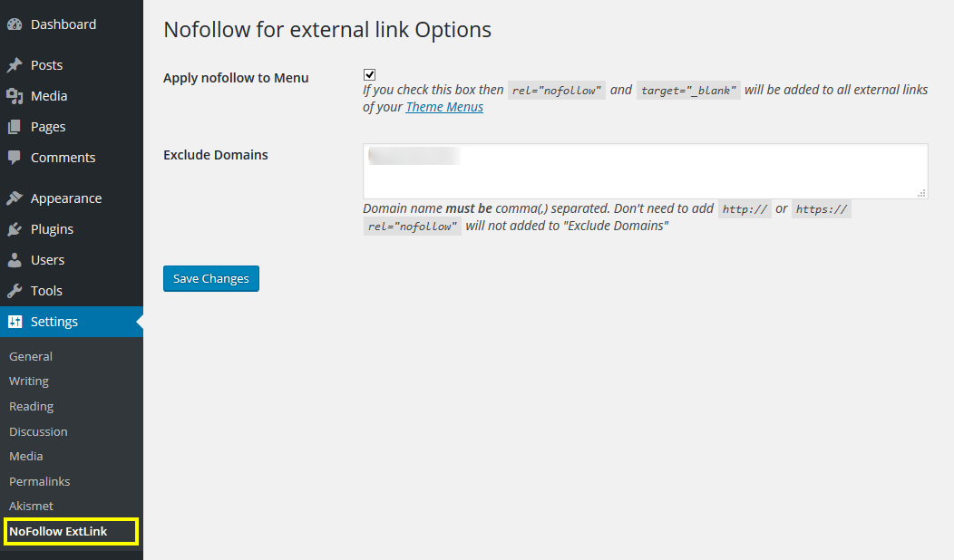Click inside the Exclude Domains text area
954x560 pixels.
click(x=645, y=171)
